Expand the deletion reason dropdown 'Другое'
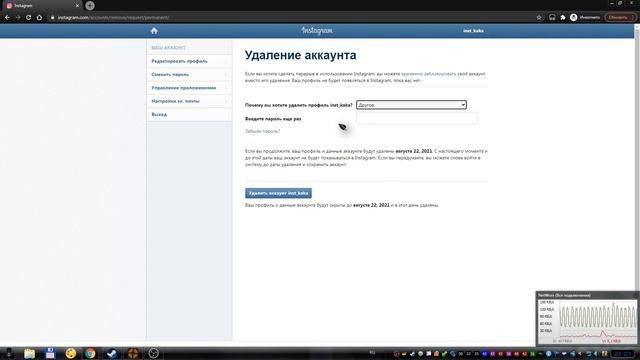640x360 pixels. [x=411, y=105]
